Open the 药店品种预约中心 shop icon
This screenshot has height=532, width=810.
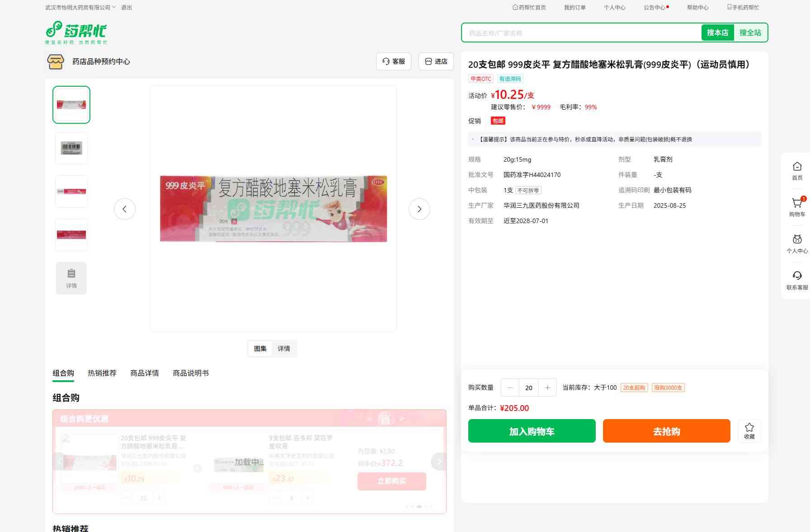pyautogui.click(x=56, y=61)
